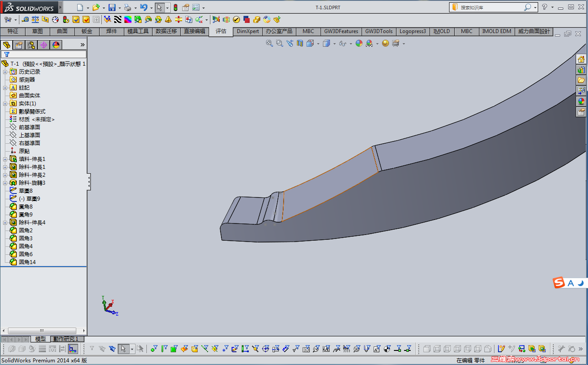Open the Section View tool
Screen dimensions: 588x365
click(300, 43)
